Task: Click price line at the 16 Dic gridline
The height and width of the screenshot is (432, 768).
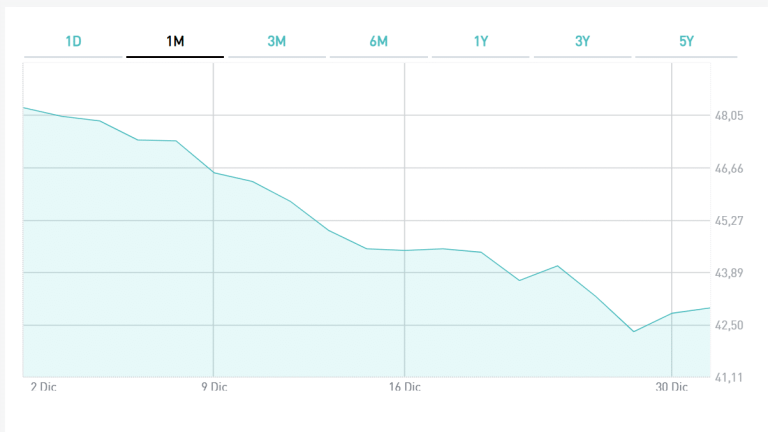Action: 405,250
